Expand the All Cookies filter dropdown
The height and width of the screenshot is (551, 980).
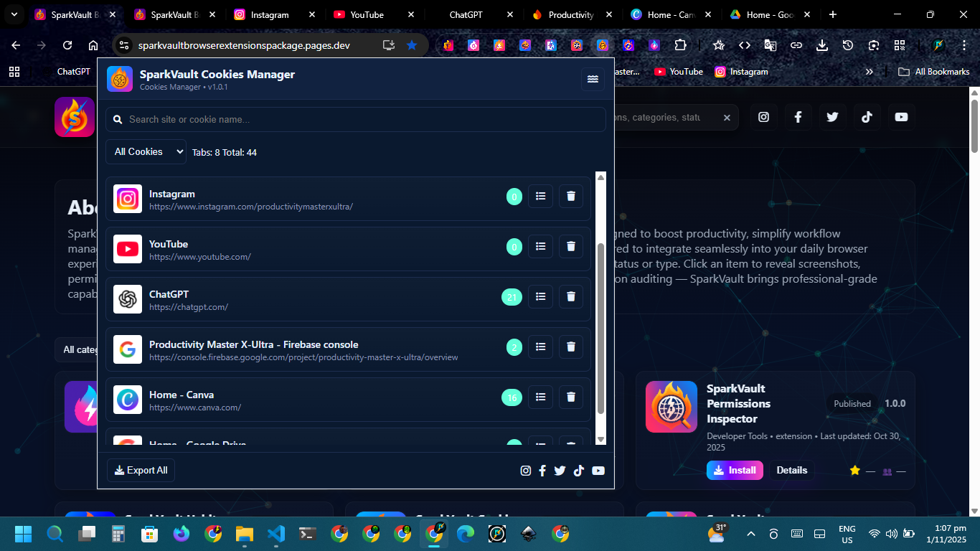coord(146,151)
